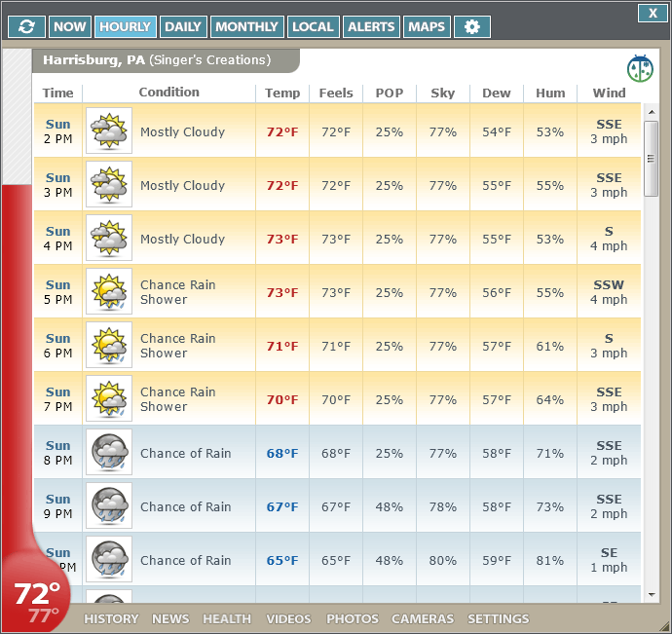Click the Condition column header

coord(168,93)
